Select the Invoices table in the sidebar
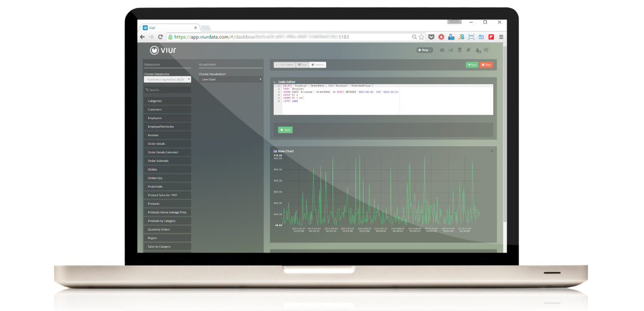The image size is (644, 311). (167, 135)
